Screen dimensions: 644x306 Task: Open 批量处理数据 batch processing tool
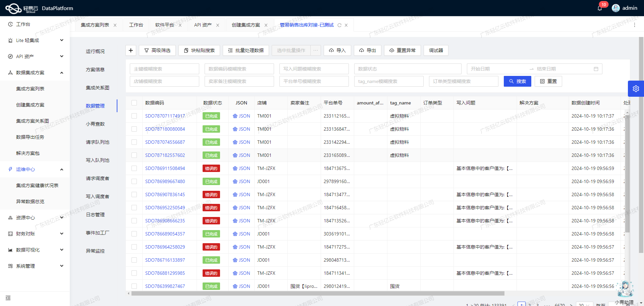pyautogui.click(x=246, y=50)
